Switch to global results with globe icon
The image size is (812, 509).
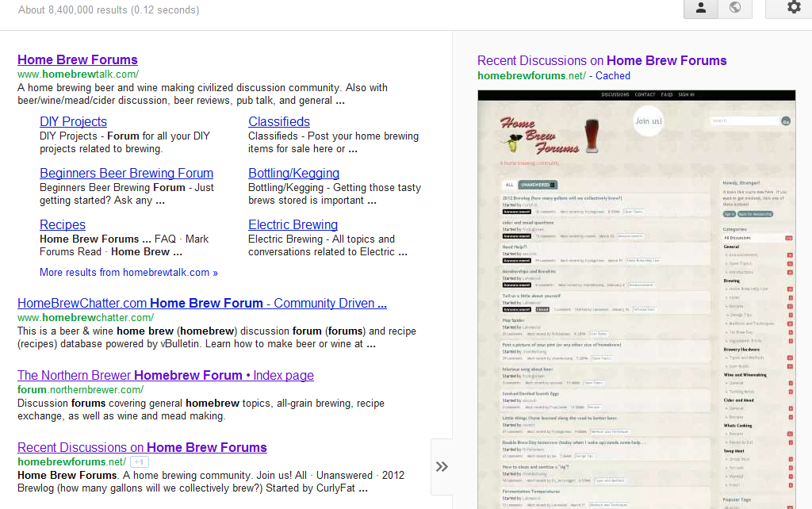pos(735,8)
